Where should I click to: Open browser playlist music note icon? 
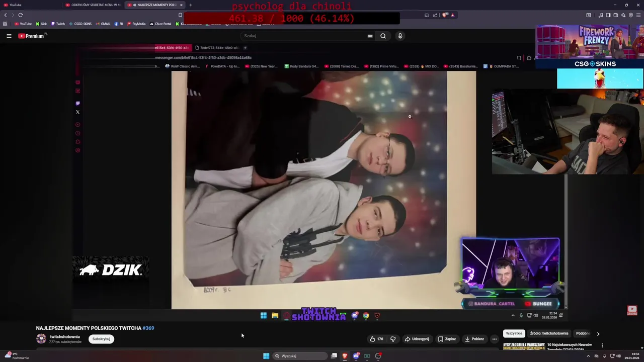(601, 15)
